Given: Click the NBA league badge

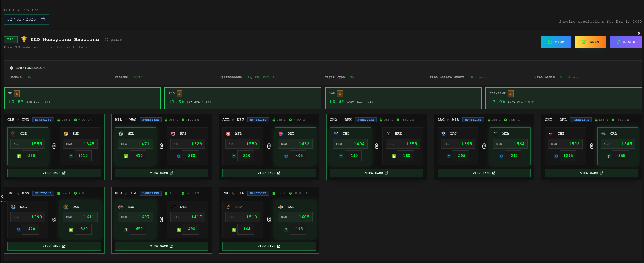Looking at the screenshot, I should (x=10, y=40).
